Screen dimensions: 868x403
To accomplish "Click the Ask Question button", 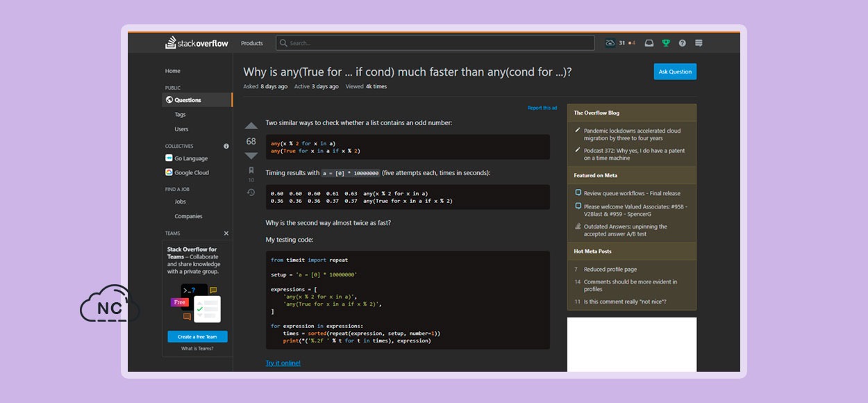I will 675,72.
